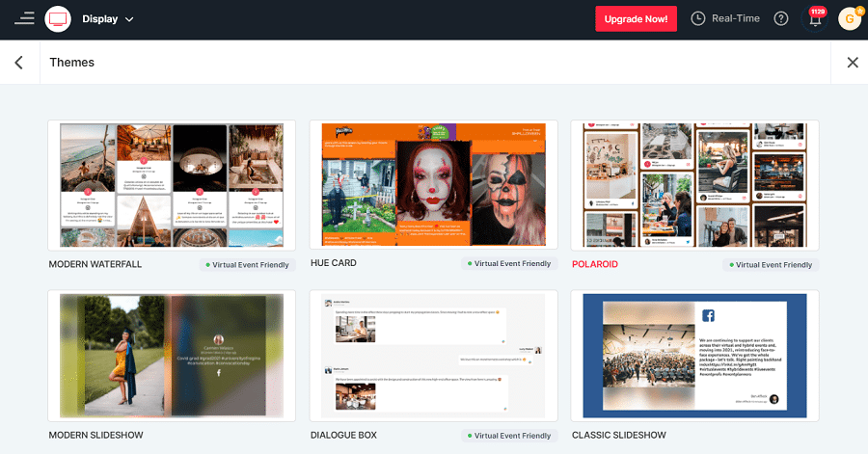Click Virtual Event Friendly badge under Hue Card
Viewport: 868px width, 454px height.
tap(509, 264)
